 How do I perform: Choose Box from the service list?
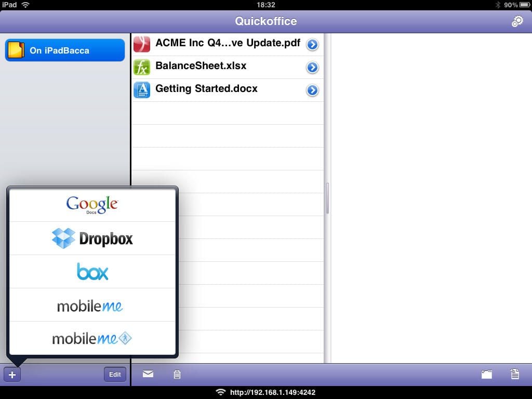[x=92, y=271]
